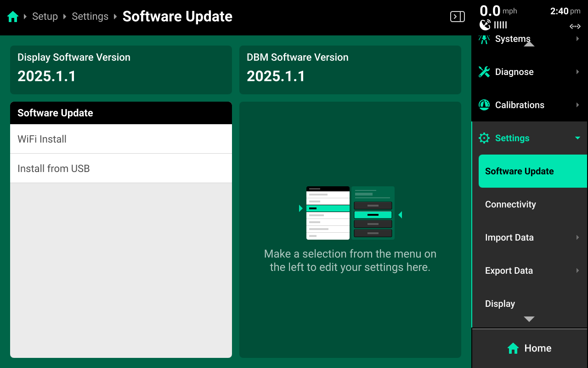Expand the Export Data submenu arrow
This screenshot has height=368, width=588.
pyautogui.click(x=578, y=270)
